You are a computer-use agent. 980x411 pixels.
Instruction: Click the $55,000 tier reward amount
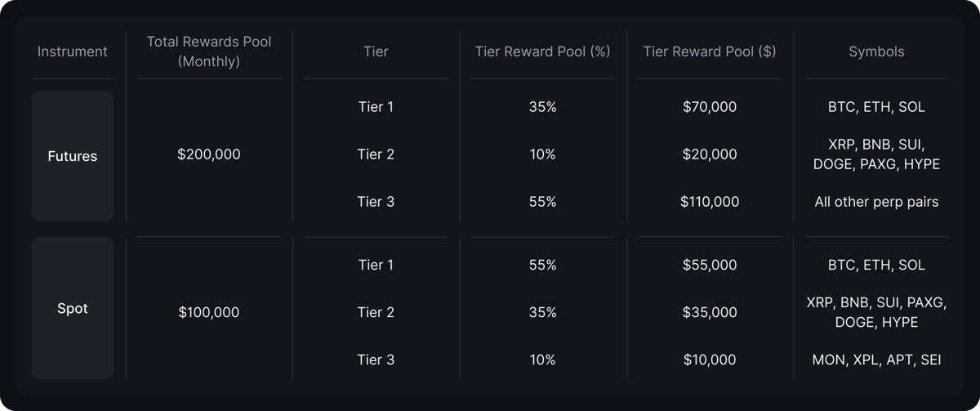pos(709,265)
